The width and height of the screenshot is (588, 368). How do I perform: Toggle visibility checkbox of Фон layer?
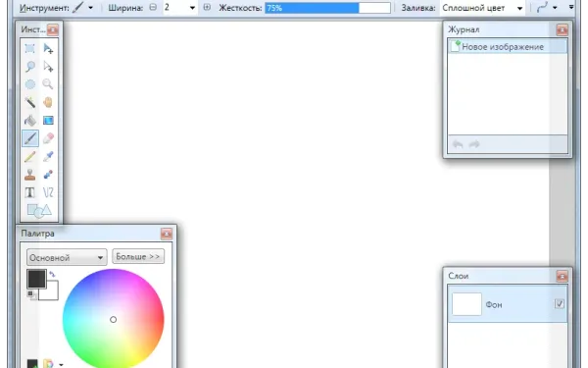(560, 304)
